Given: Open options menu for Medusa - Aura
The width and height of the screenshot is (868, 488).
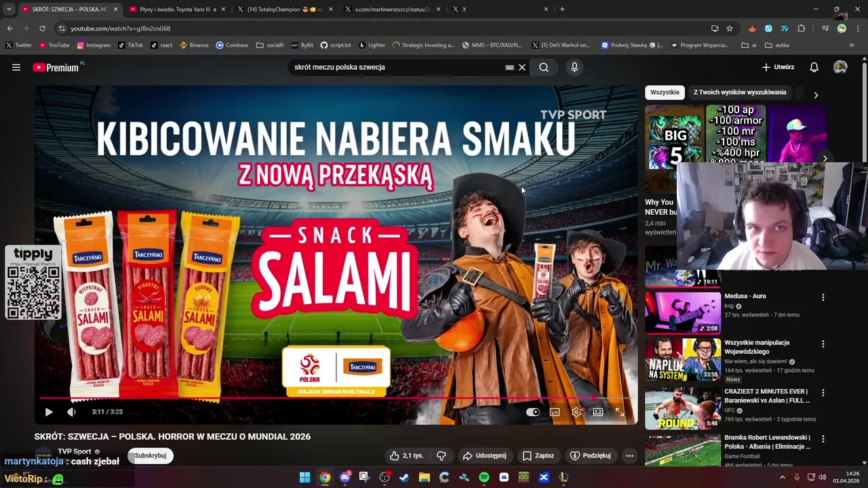Looking at the screenshot, I should pos(823,297).
